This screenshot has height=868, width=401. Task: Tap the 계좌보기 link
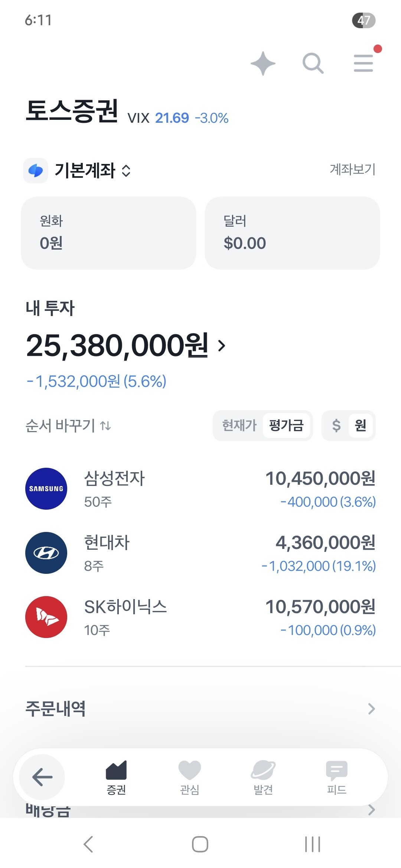tap(352, 170)
